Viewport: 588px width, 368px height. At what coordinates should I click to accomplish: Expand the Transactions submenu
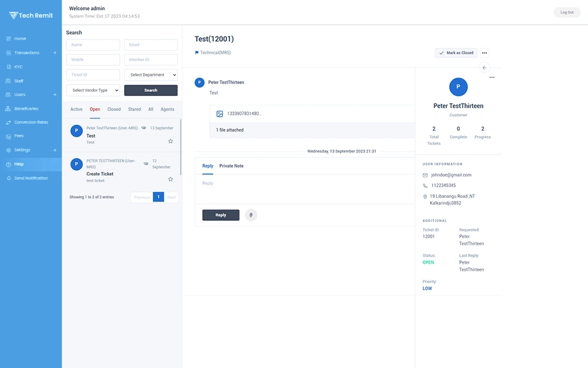pos(55,53)
